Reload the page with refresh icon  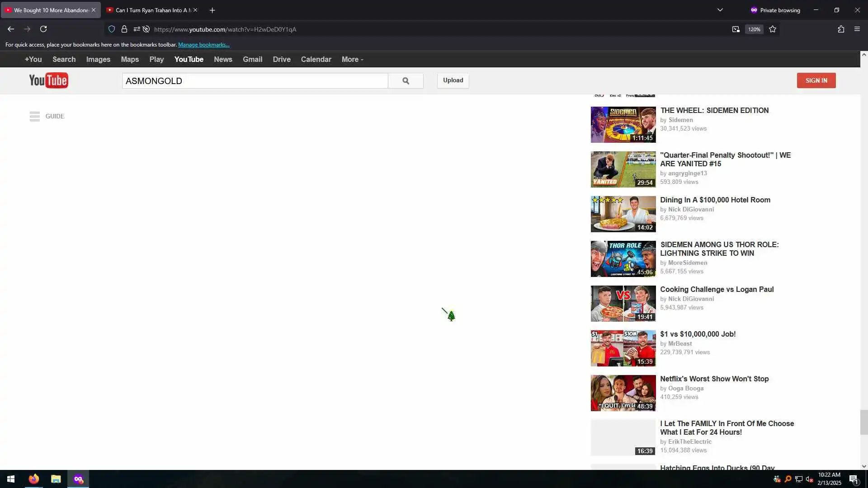pos(43,29)
